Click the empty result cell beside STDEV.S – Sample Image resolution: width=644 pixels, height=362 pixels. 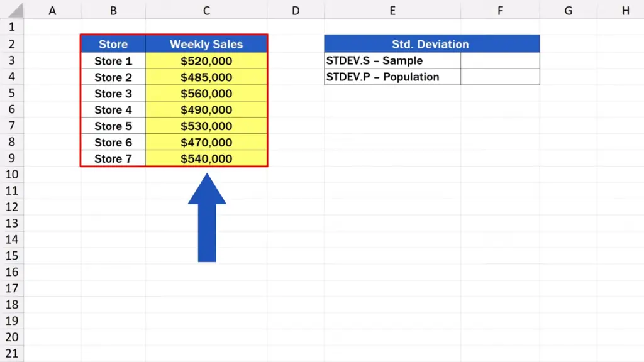500,61
